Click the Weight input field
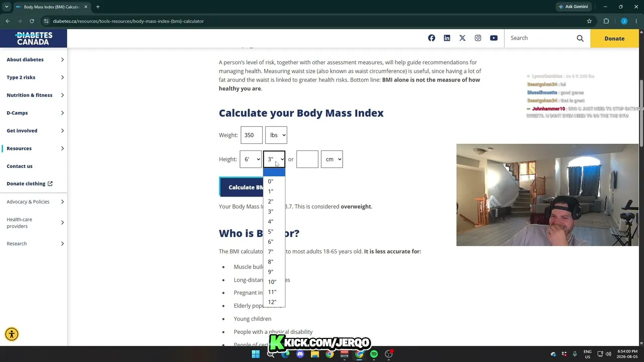Viewport: 644px width, 362px height. tap(252, 135)
